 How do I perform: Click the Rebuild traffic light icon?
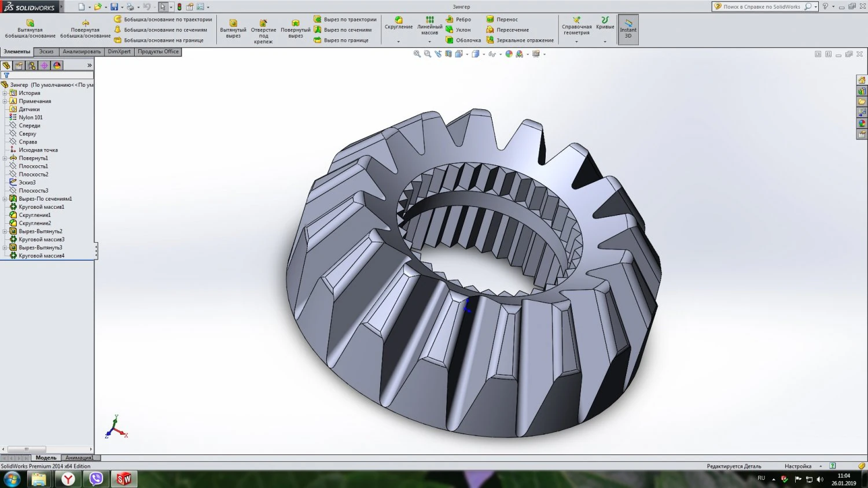coord(179,7)
